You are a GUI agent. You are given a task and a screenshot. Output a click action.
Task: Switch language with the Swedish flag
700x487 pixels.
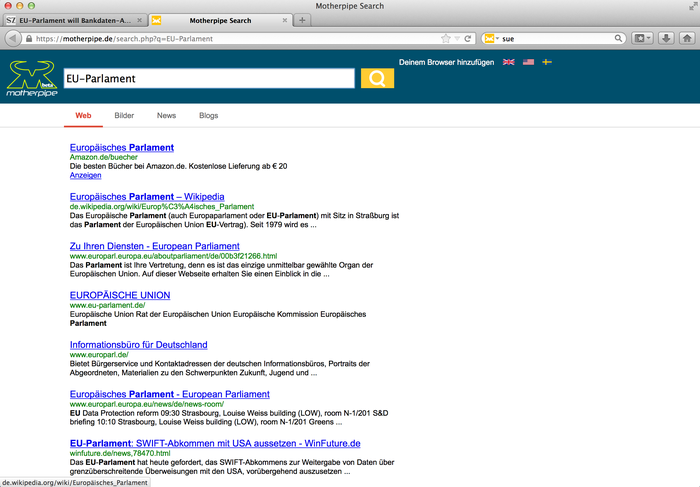547,62
